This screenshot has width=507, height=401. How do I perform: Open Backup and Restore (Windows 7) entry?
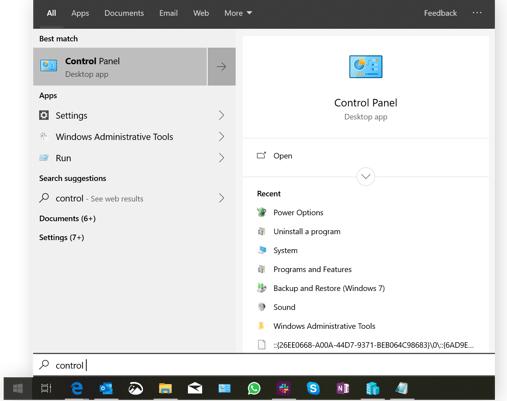tap(329, 288)
